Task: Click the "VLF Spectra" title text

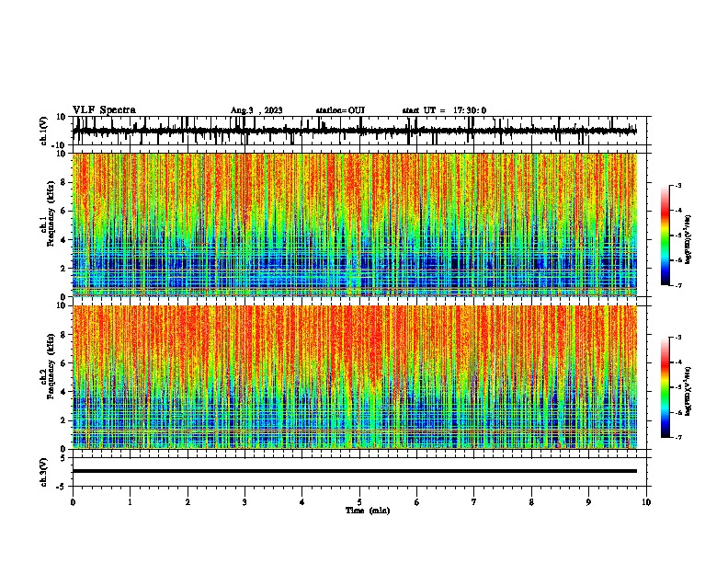Action: pos(104,110)
